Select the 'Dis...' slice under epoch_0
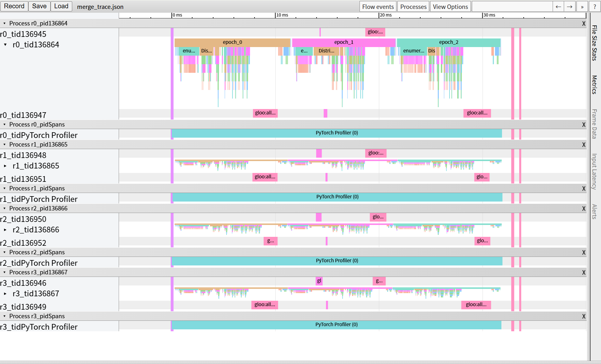The image size is (601, 364). (206, 51)
